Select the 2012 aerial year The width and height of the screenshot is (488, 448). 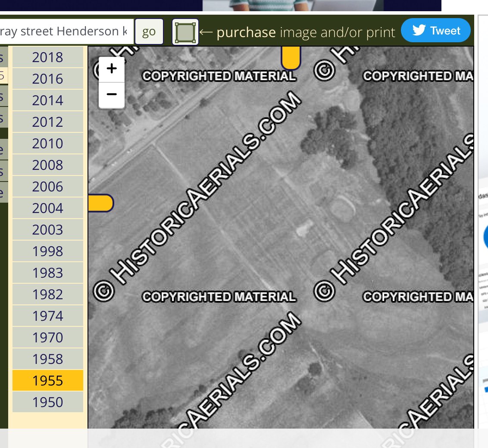(47, 122)
